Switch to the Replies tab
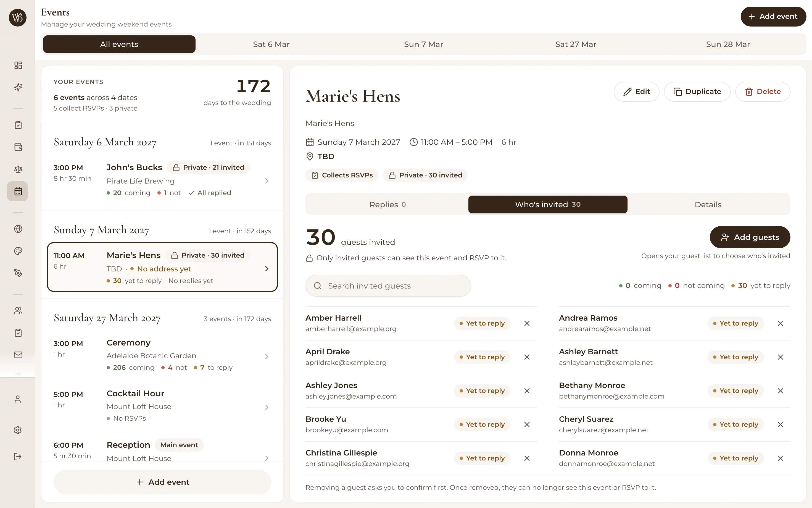Image resolution: width=812 pixels, height=508 pixels. tap(387, 204)
